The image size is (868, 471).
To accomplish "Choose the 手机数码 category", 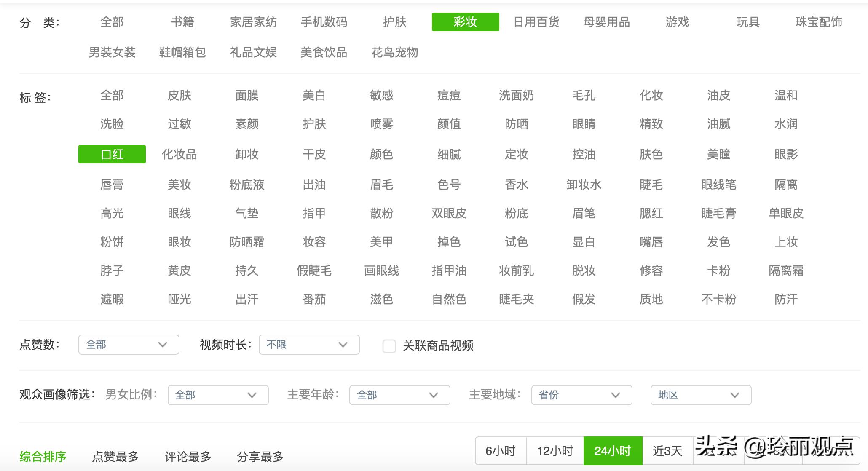I will tap(324, 22).
